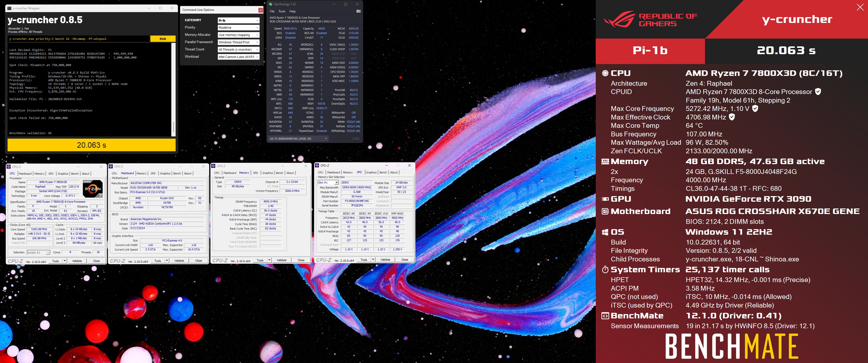
Task: Open the Slot #1 dropdown in SPD window
Action: click(328, 183)
